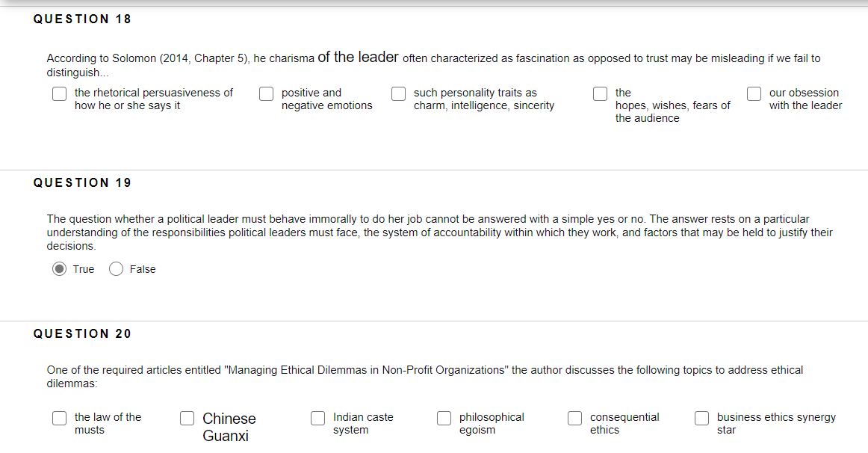
Task: Tick the 'Chinese Guanxi' checkbox
Action: [x=187, y=418]
